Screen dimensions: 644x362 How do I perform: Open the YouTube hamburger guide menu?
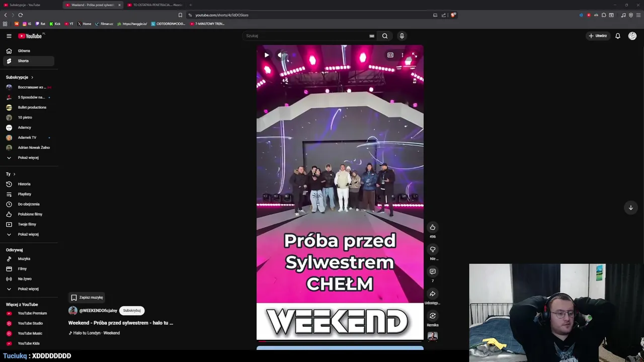coord(9,36)
